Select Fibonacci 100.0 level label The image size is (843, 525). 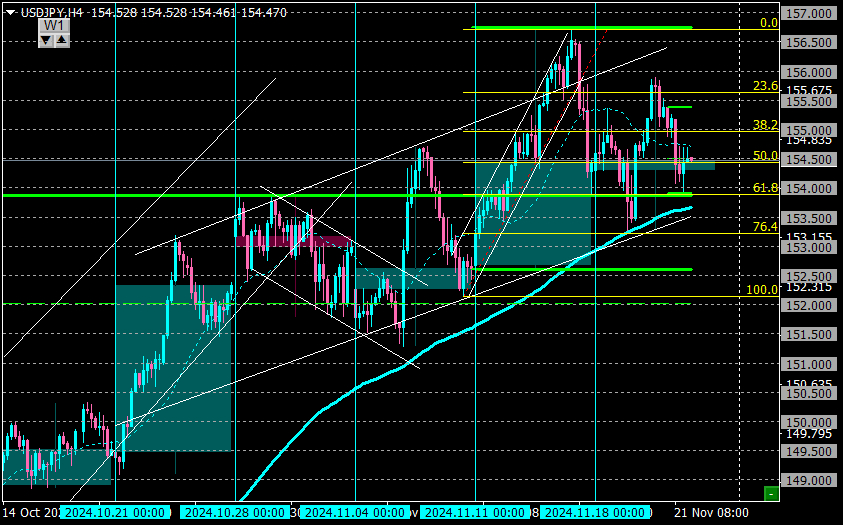pos(762,290)
